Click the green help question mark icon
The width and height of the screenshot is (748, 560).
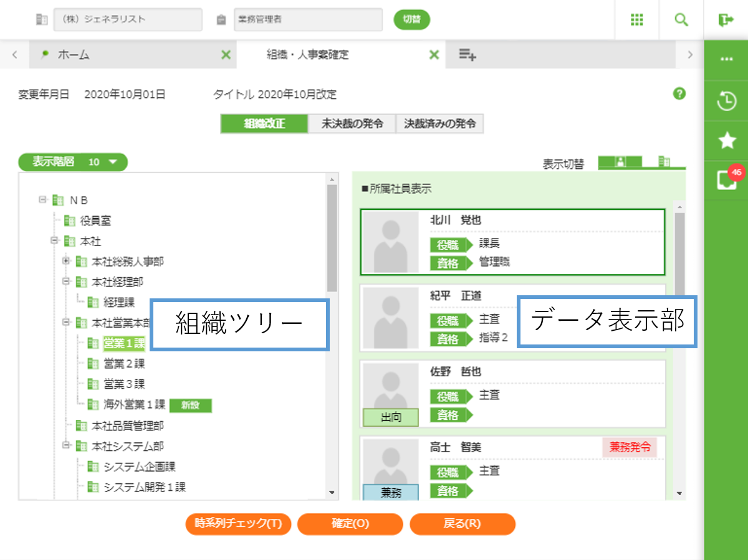679,94
